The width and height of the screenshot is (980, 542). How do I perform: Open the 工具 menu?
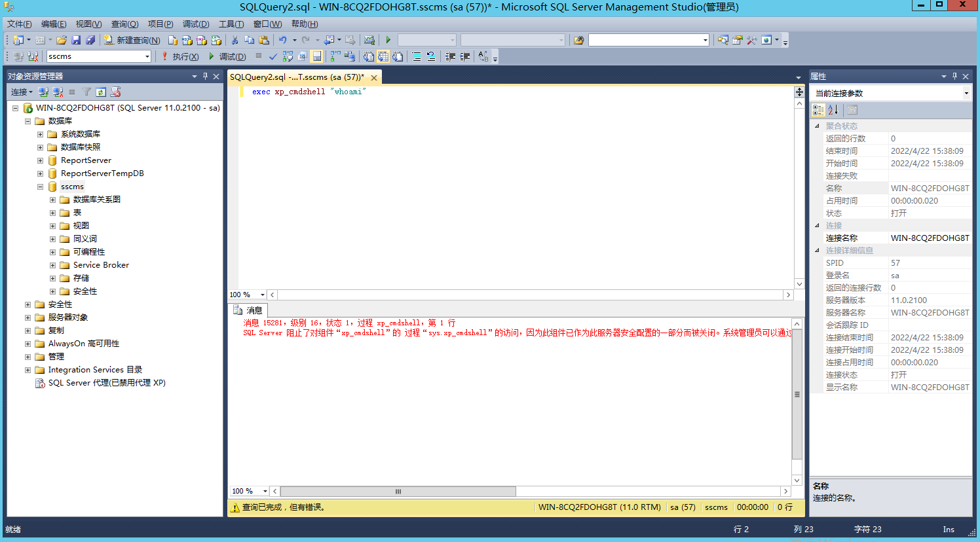[x=231, y=24]
